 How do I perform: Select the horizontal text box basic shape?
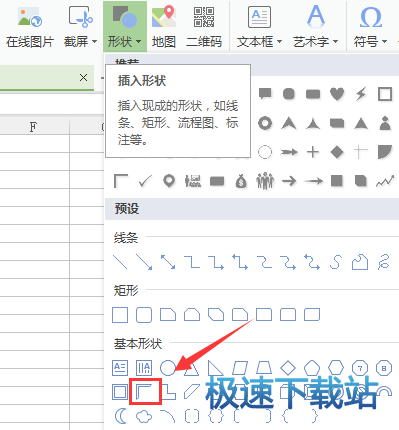120,368
